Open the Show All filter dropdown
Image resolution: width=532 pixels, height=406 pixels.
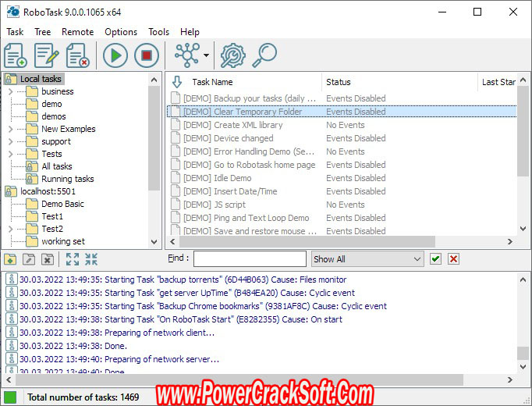[x=367, y=259]
